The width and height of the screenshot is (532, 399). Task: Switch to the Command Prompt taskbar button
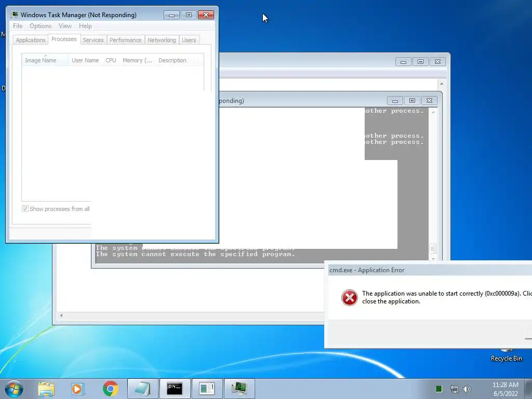(175, 389)
